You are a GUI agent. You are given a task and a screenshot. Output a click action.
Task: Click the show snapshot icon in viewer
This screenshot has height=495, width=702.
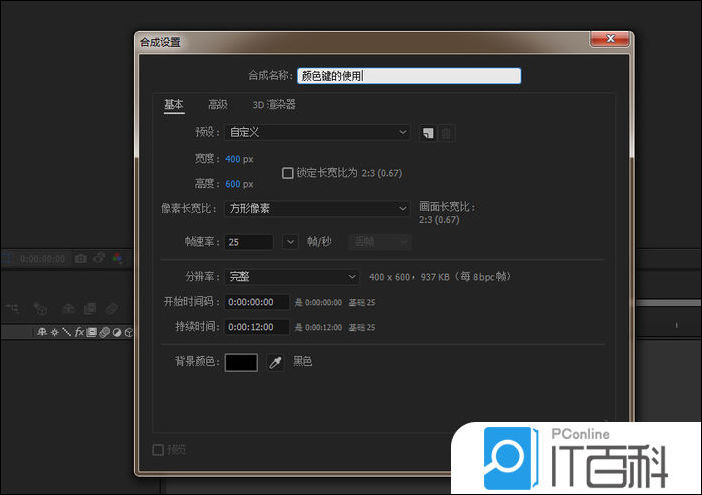[x=99, y=258]
